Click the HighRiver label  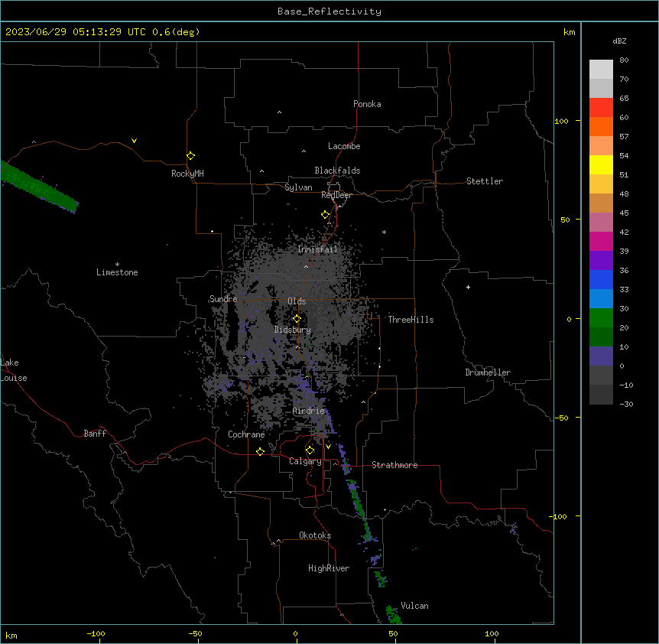click(329, 568)
